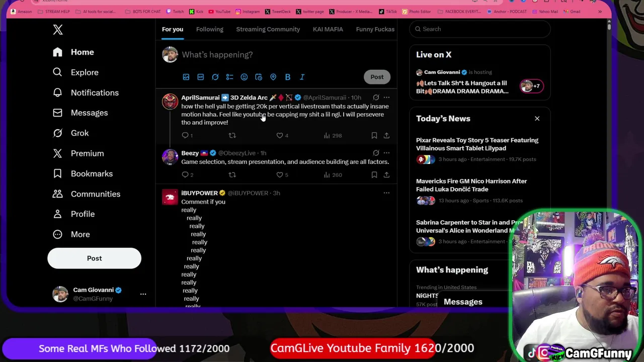Open the AprilSamurai profile avatar
The width and height of the screenshot is (644, 362).
170,102
